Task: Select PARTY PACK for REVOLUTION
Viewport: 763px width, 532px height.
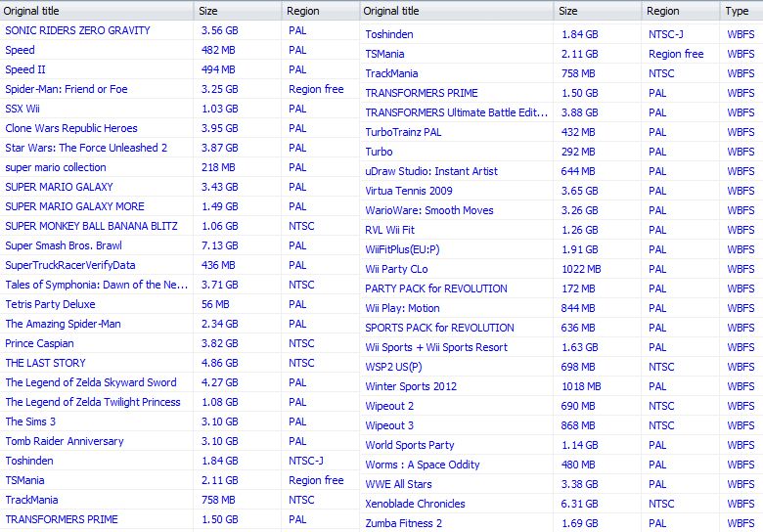Action: [436, 288]
